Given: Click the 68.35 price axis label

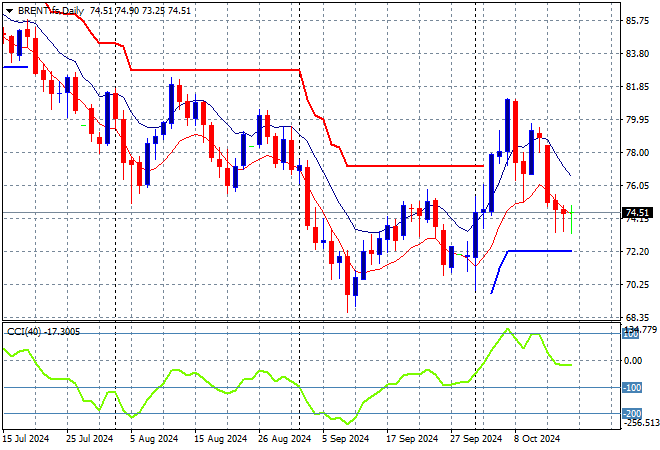Looking at the screenshot, I should click(637, 317).
